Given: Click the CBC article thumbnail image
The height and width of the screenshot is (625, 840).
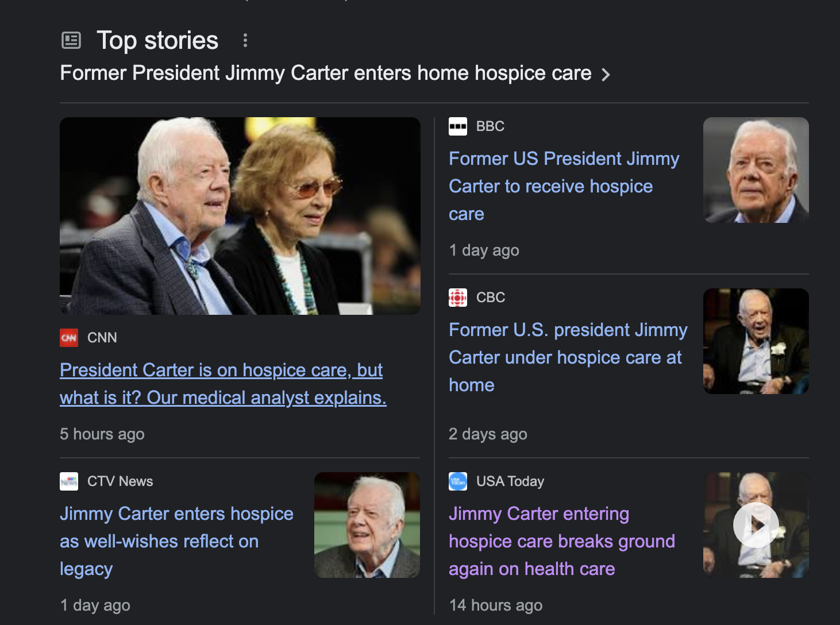Looking at the screenshot, I should (756, 341).
